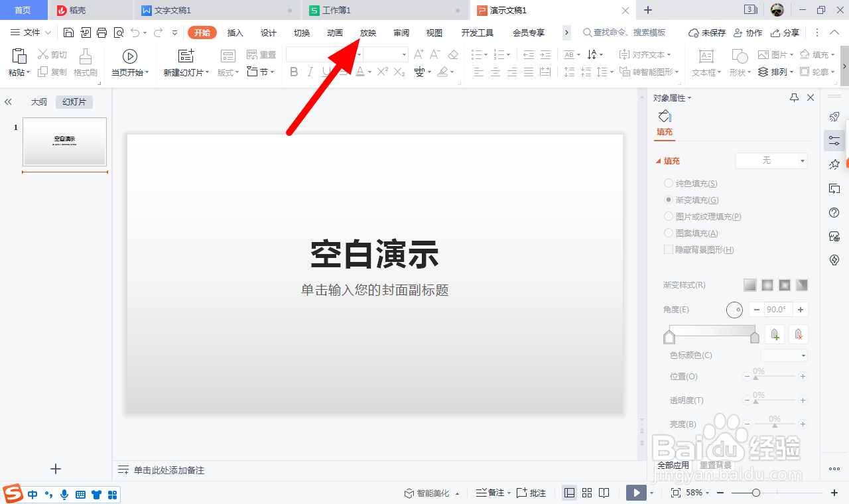
Task: Select the Bold formatting icon
Action: (294, 72)
